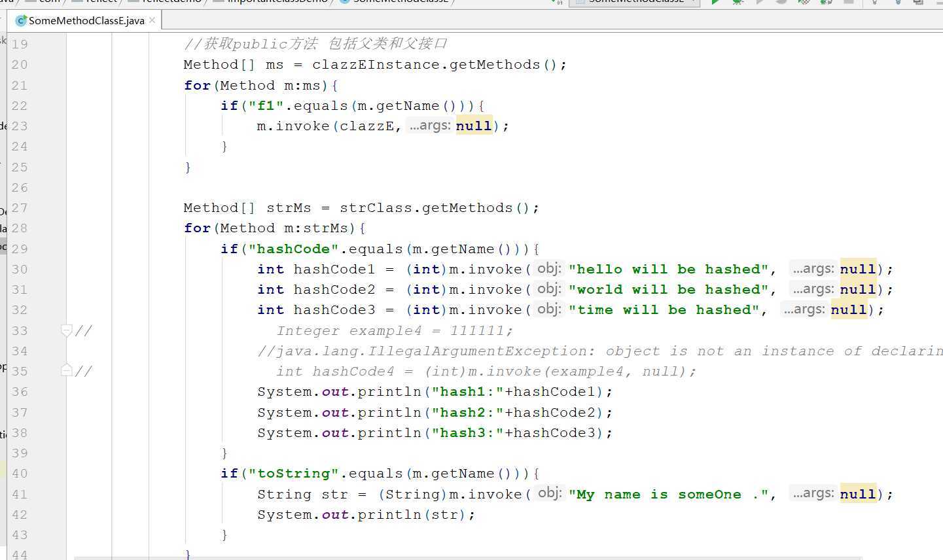This screenshot has width=943, height=560.
Task: Click the horizontal scrollbar below the editor
Action: [468, 557]
